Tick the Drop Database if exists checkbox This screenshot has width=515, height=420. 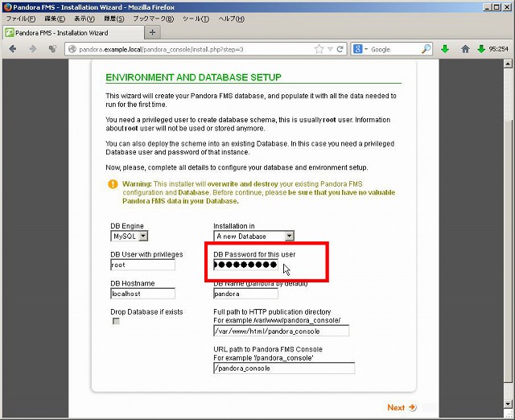click(x=116, y=321)
